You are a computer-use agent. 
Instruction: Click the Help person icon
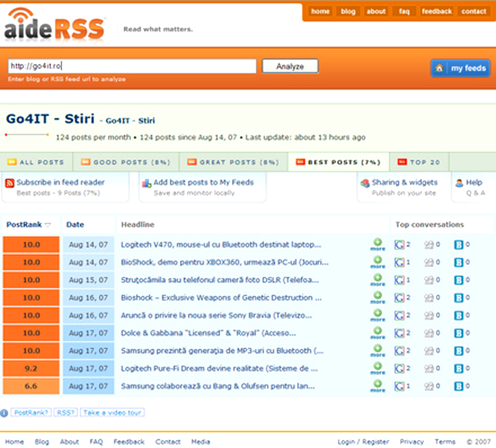point(460,183)
